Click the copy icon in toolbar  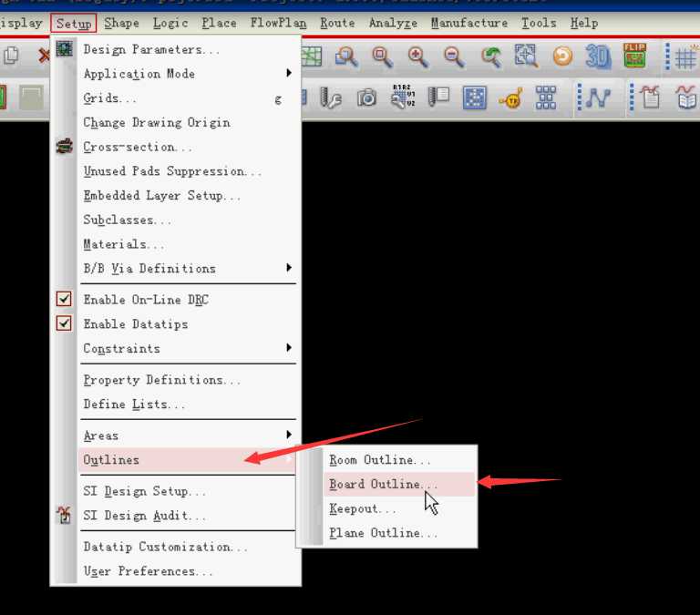(x=11, y=56)
